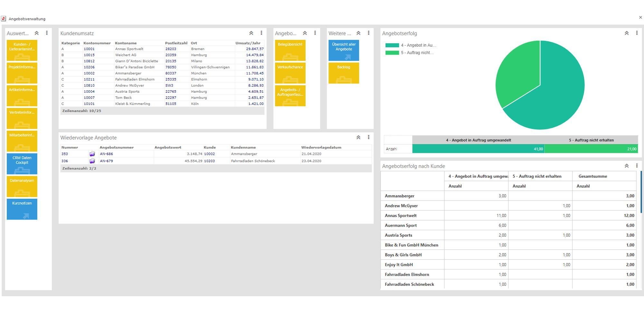Collapse the Auswert... panel
The width and height of the screenshot is (644, 322).
point(37,33)
